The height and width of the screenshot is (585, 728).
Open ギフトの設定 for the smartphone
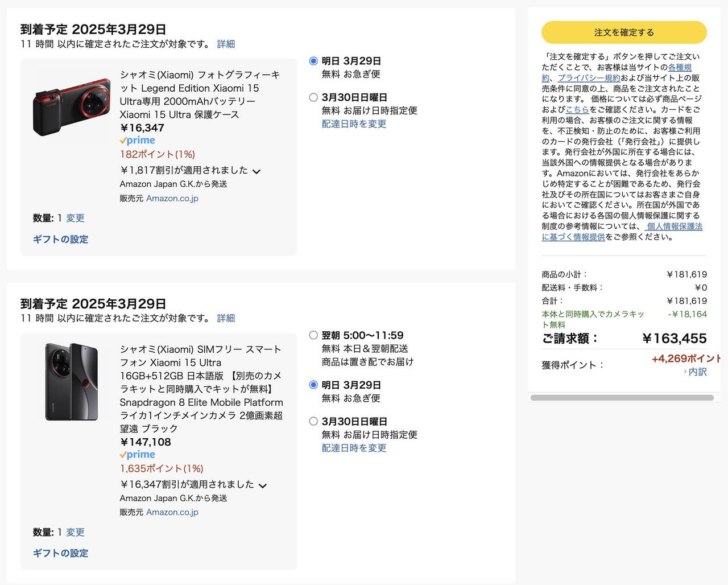[x=60, y=553]
